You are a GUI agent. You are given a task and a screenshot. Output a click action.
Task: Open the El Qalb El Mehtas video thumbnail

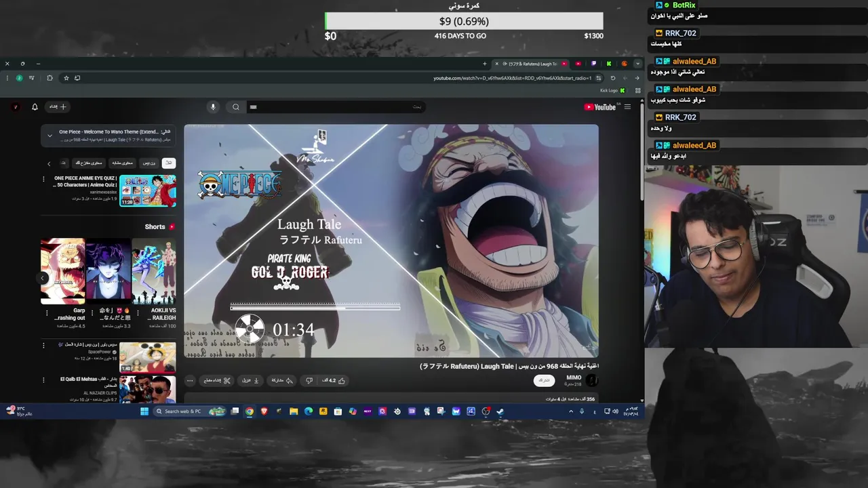coord(148,389)
